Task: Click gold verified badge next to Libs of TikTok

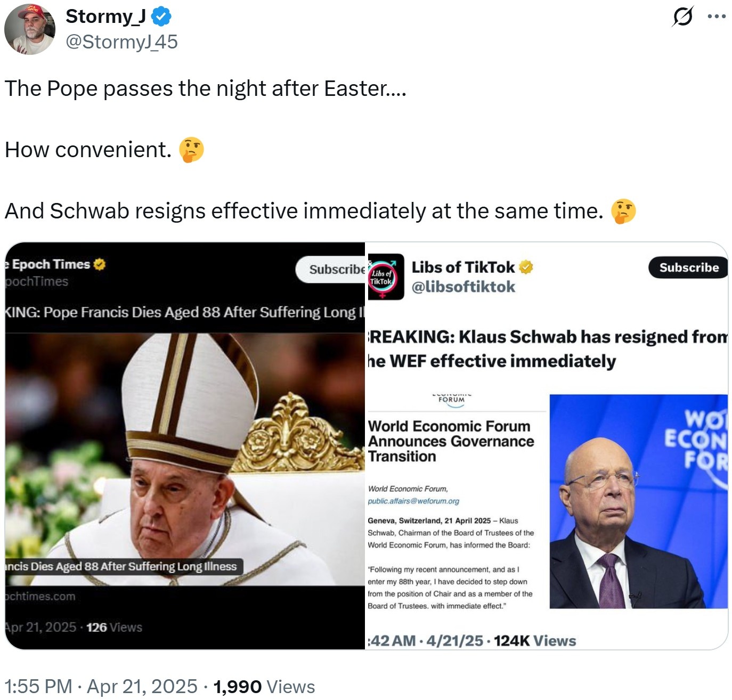Action: coord(526,267)
